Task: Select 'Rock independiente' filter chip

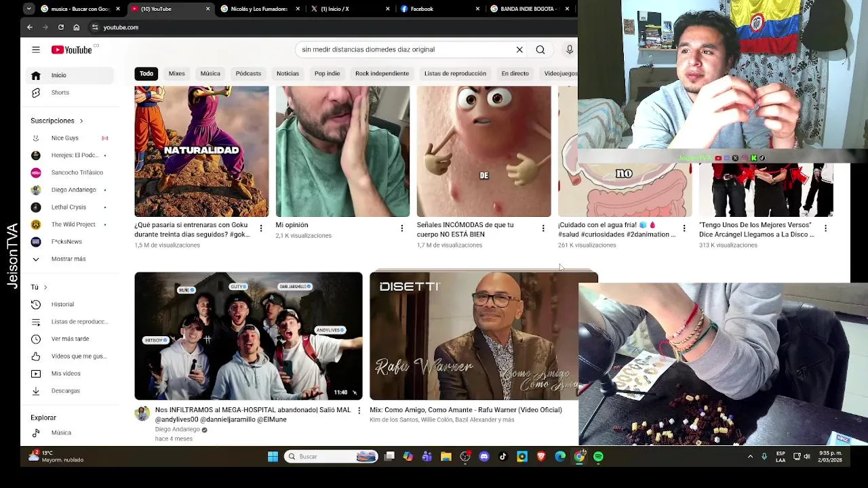Action: coord(382,73)
